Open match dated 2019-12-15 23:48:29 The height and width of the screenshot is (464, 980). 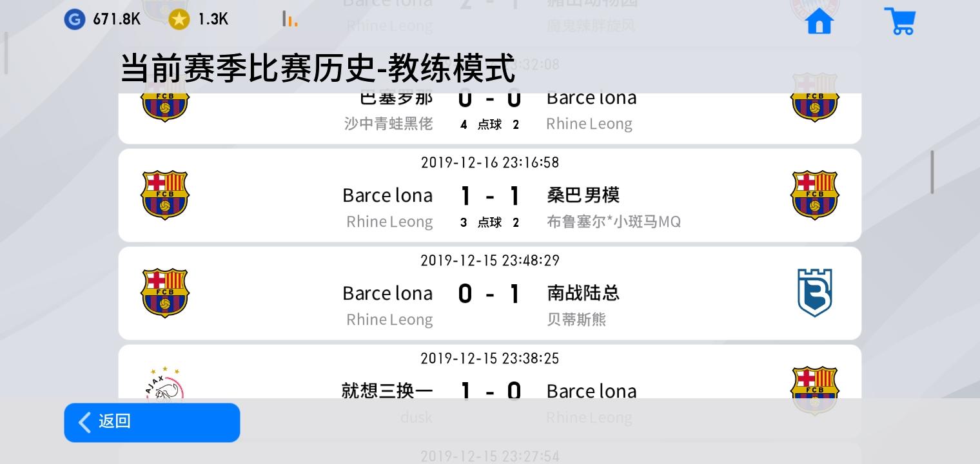click(x=490, y=293)
